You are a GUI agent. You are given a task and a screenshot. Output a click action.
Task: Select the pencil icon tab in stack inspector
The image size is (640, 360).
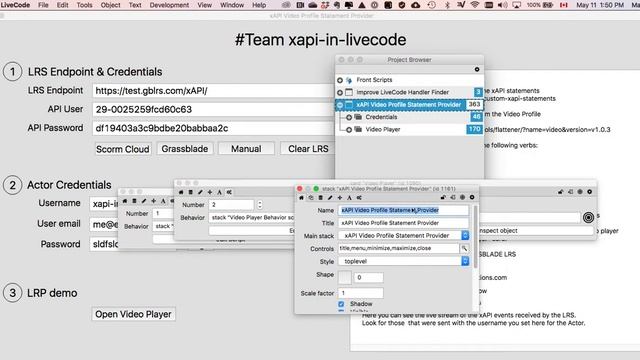coord(330,198)
